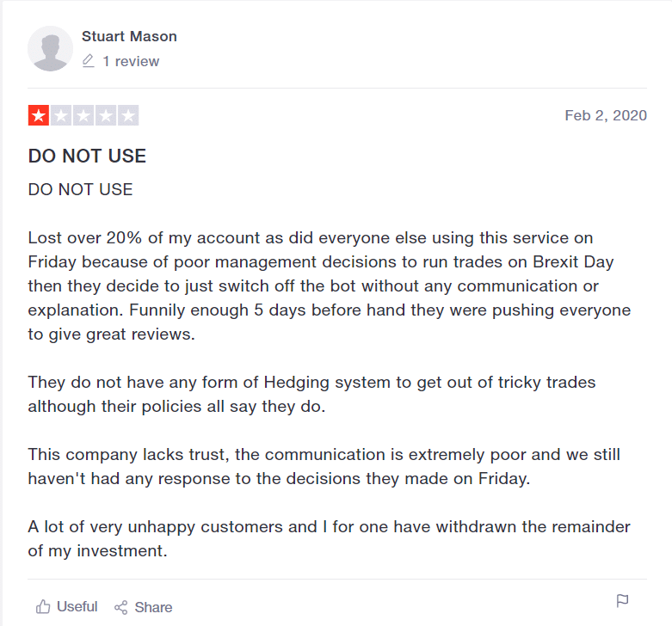Viewport: 672px width, 626px height.
Task: Click the 'Lost over 20%' paragraph text
Action: click(330, 286)
